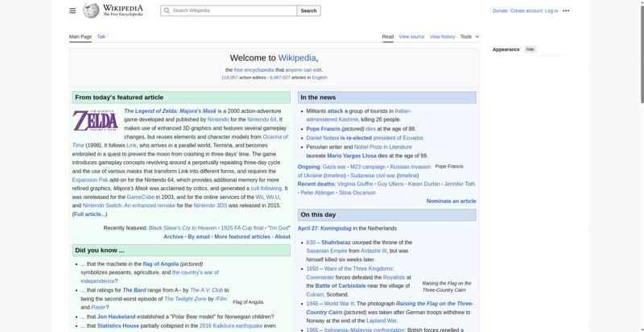Expand the Tools dropdown

pos(469,36)
